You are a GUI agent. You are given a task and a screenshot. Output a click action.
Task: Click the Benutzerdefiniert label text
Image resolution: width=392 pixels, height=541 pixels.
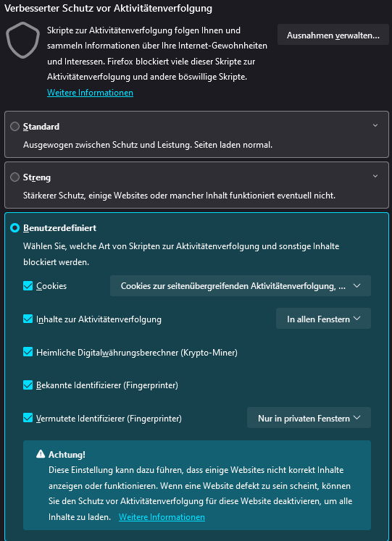click(59, 228)
